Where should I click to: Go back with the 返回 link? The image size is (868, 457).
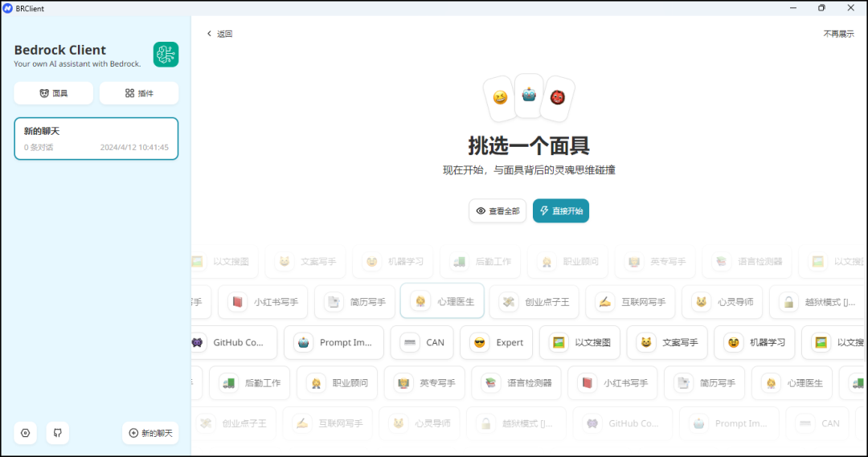[219, 34]
